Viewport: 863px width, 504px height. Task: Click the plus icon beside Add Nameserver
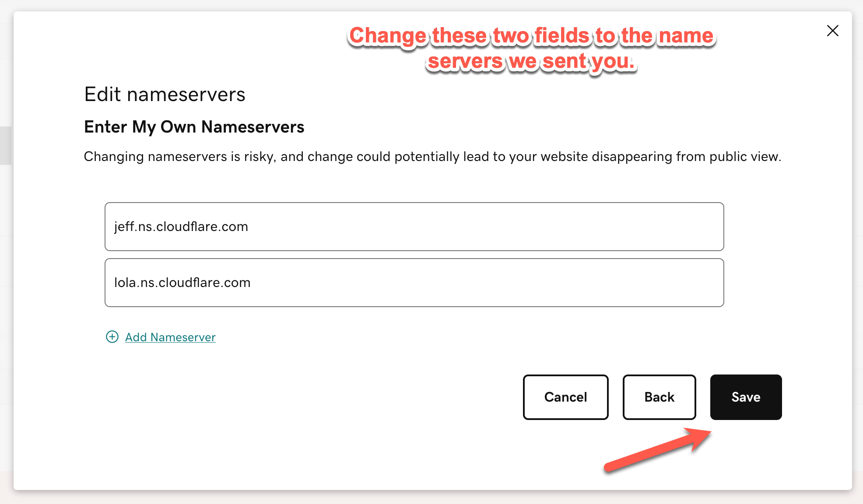pos(112,337)
